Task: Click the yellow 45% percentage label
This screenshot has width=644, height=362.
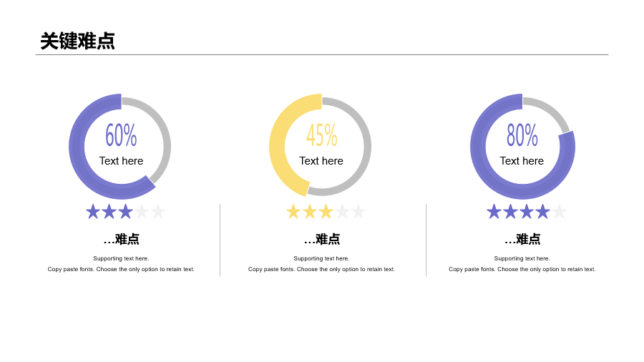Action: click(x=321, y=135)
